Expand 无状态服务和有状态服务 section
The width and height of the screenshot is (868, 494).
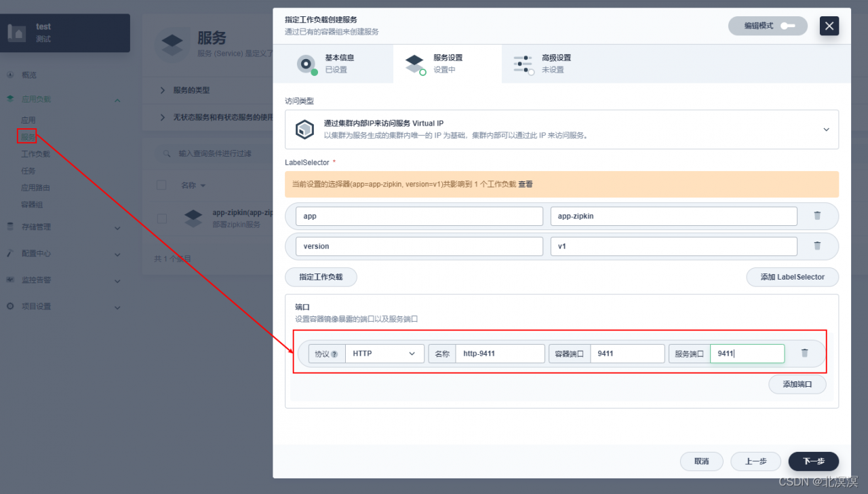[163, 117]
